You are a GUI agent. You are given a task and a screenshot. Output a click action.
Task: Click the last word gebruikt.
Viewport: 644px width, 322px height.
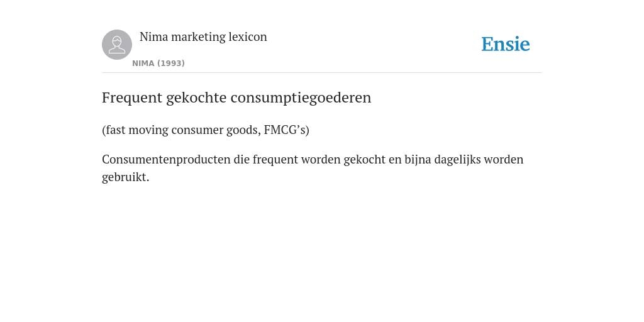[x=124, y=177]
